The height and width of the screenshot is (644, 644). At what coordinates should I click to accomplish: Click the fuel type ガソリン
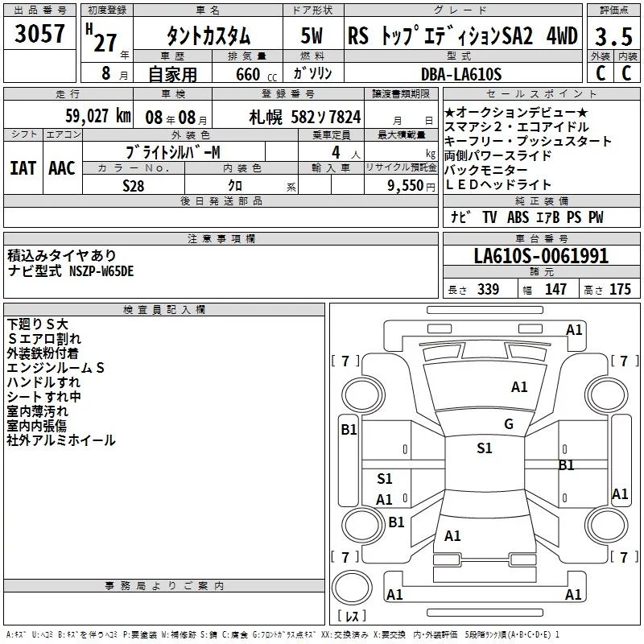click(312, 73)
